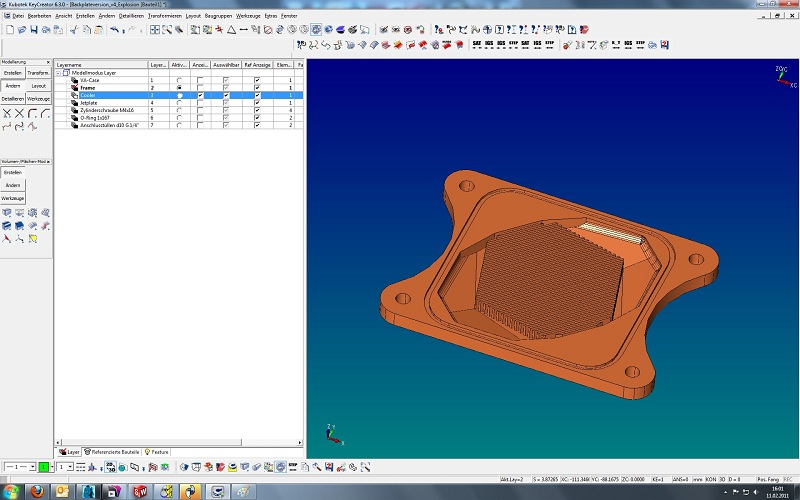Open the line type dropdown in the bottom toolbar
The image size is (800, 500).
point(32,467)
